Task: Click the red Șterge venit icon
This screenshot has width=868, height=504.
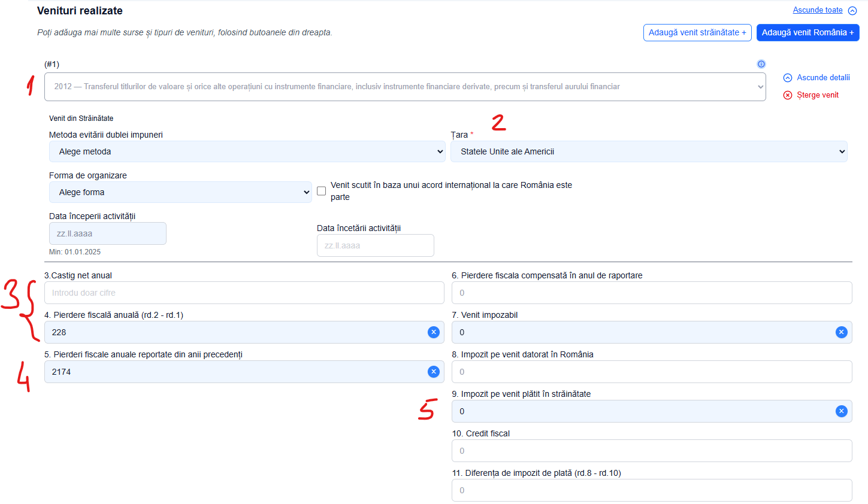Action: tap(788, 95)
